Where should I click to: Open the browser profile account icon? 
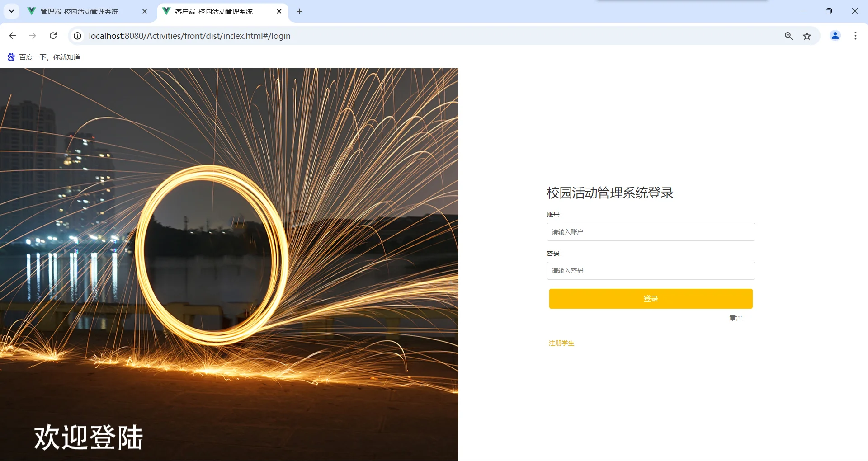[835, 36]
